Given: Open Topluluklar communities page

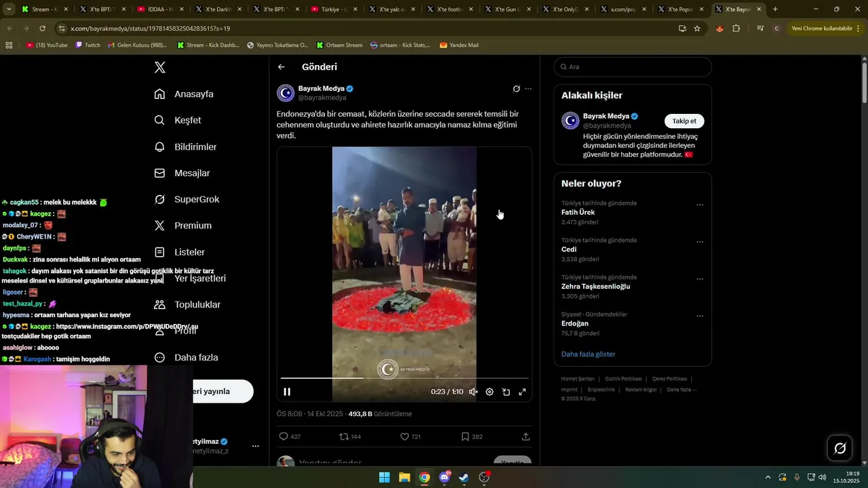Looking at the screenshot, I should (x=187, y=305).
